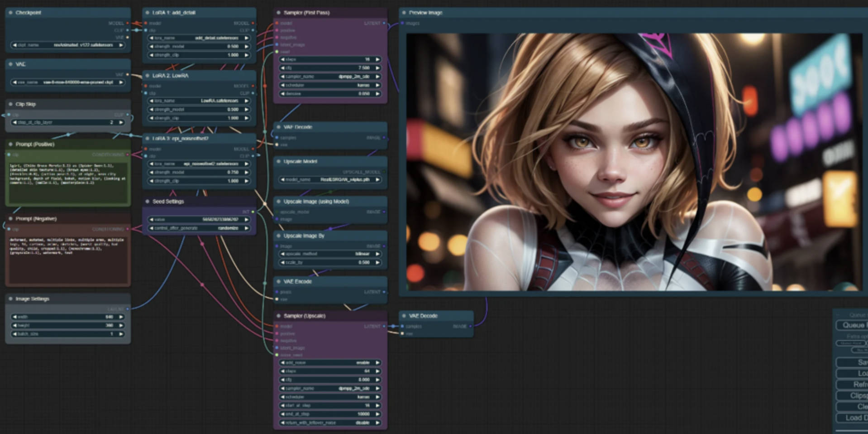Collapse the VAE Decode node beside Sampler (Upscale)
The height and width of the screenshot is (434, 868).
[x=404, y=316]
